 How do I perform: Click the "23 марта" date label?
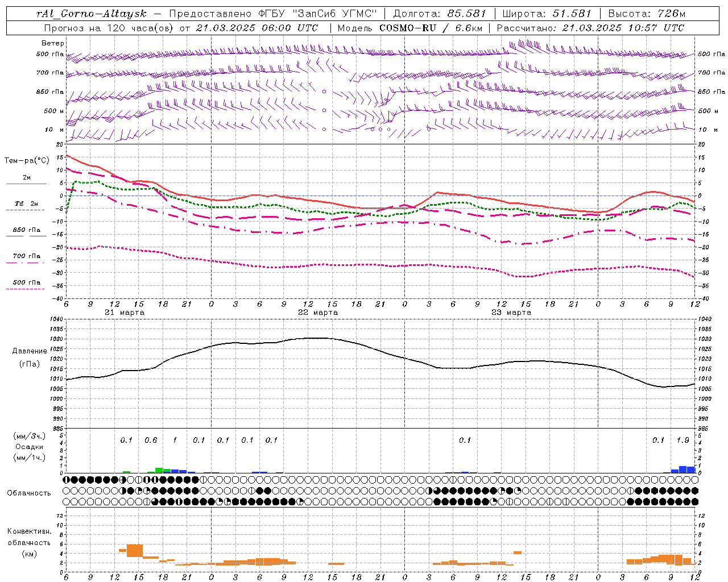(512, 313)
